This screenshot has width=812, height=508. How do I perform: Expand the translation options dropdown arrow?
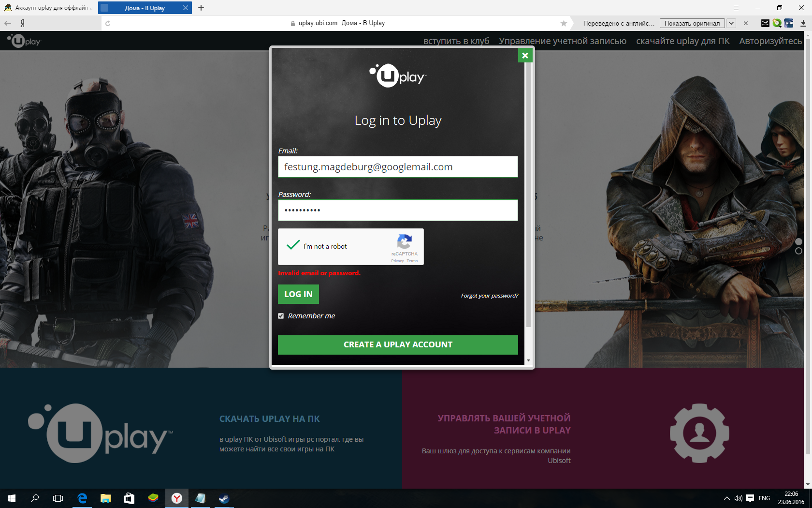pos(731,23)
